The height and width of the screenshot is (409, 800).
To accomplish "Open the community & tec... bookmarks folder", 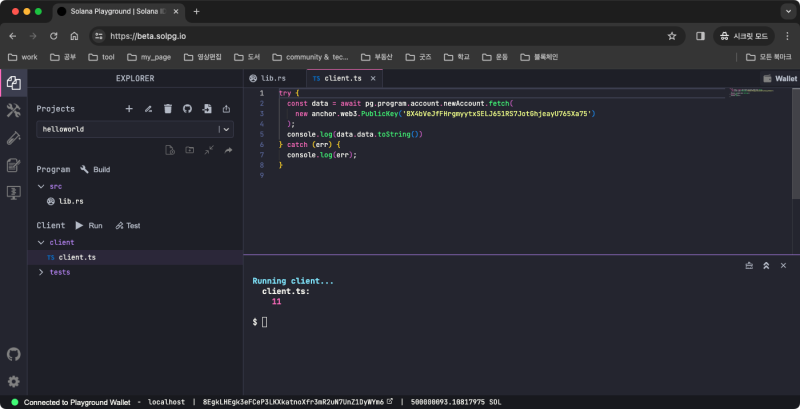I will [x=311, y=57].
